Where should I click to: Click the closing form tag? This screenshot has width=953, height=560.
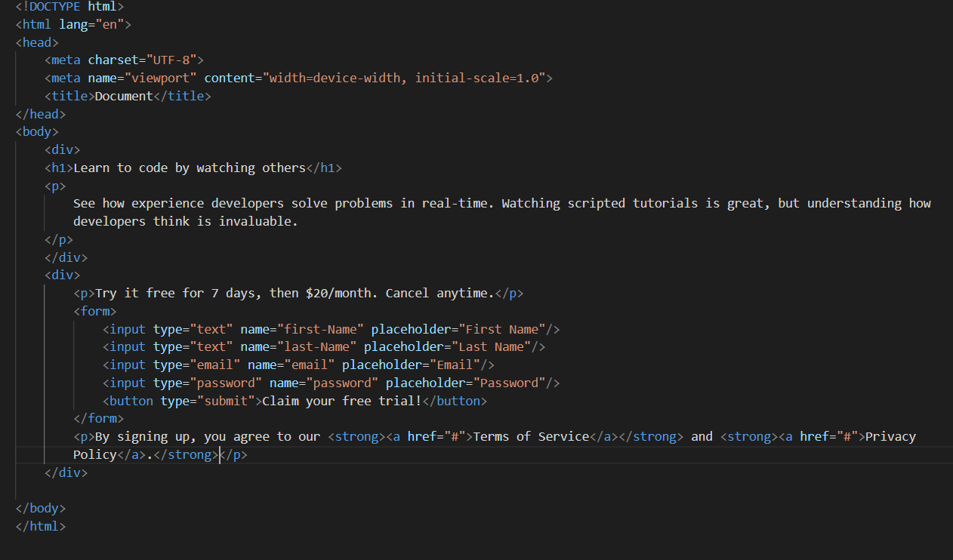99,418
